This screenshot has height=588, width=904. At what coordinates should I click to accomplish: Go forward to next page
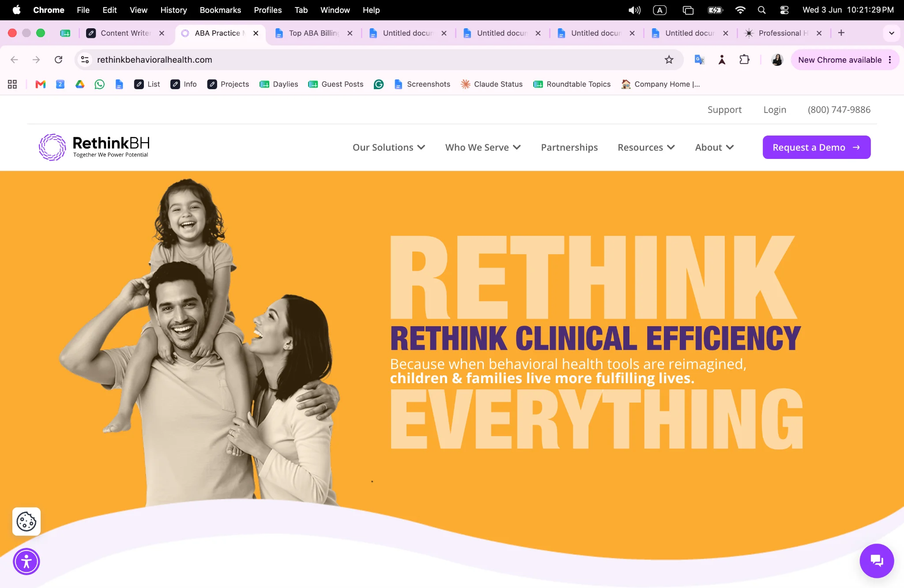36,60
